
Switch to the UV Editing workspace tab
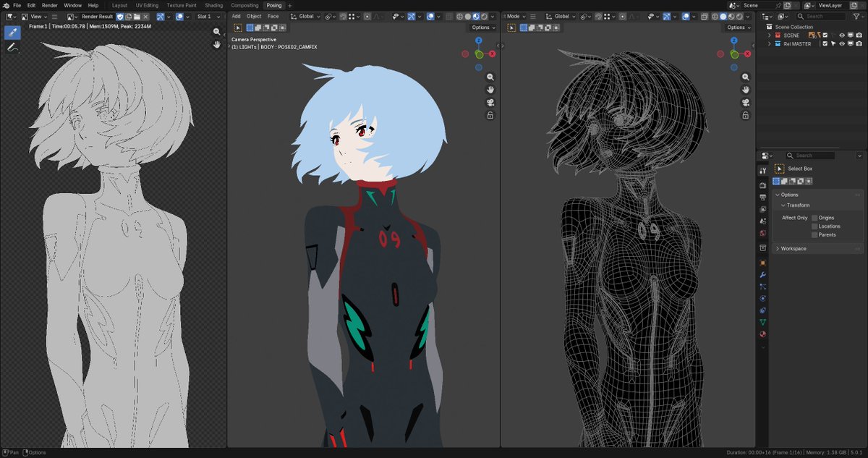click(147, 5)
